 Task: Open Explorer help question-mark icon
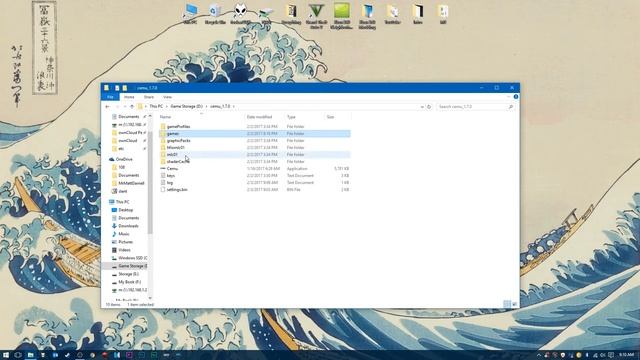click(x=516, y=97)
